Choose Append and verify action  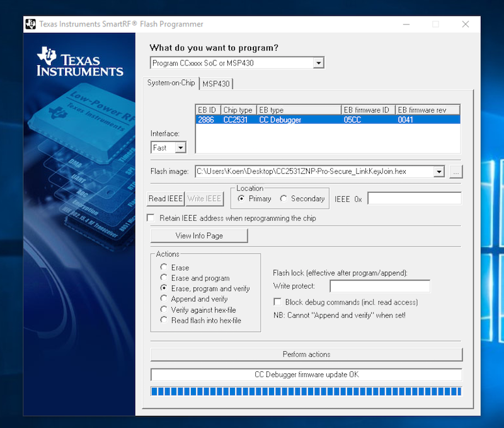click(x=164, y=299)
